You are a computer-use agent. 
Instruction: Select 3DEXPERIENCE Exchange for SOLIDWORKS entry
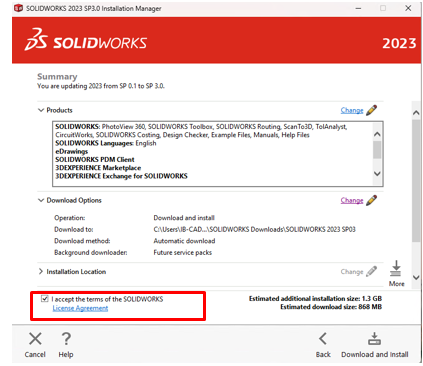(x=121, y=176)
